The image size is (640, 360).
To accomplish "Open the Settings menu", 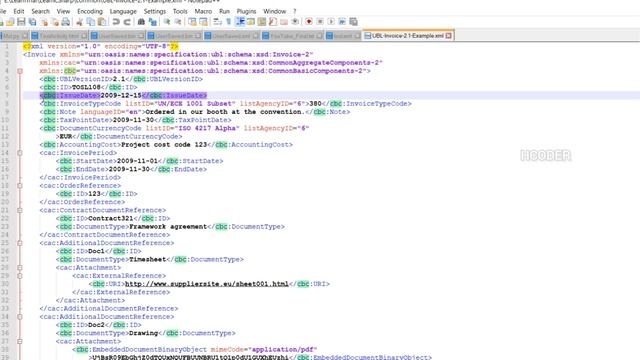I will coord(155,11).
